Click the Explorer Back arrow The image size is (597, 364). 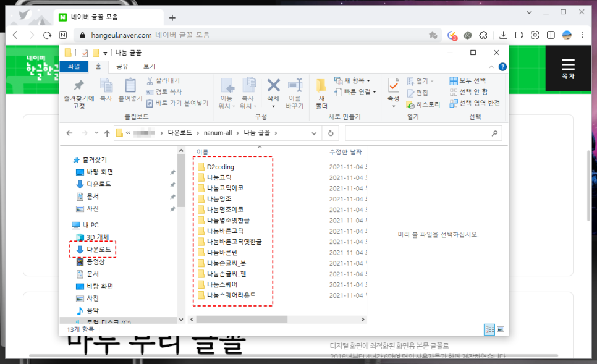coord(69,133)
